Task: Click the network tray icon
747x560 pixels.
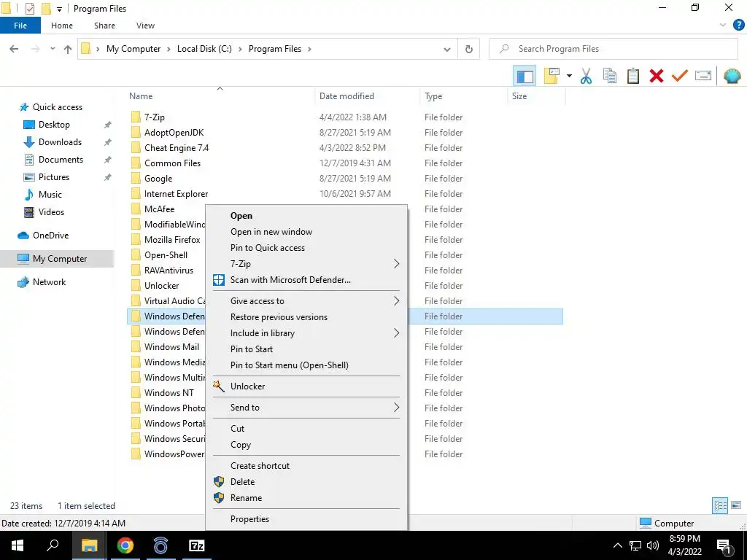Action: [635, 545]
